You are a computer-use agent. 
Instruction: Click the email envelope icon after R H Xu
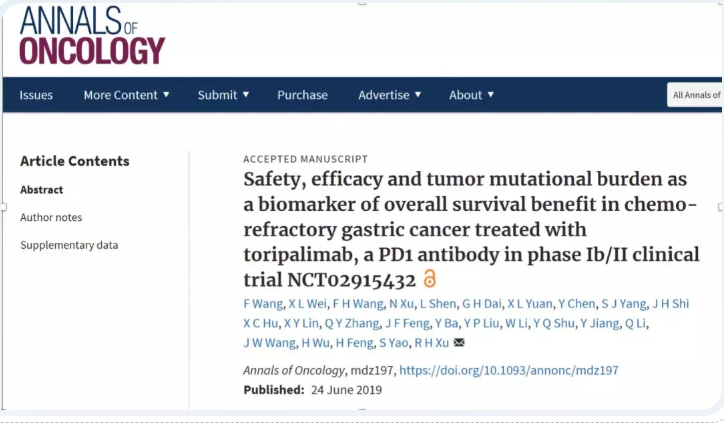459,343
